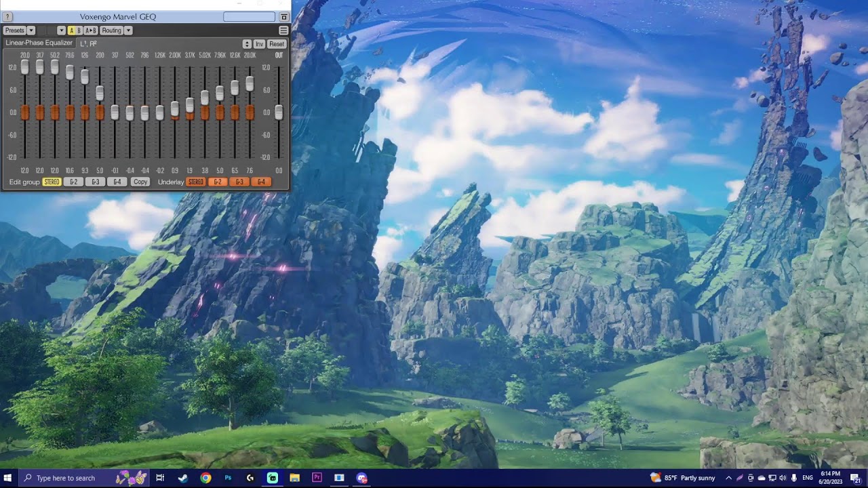Click the OUT gain slider knob
This screenshot has width=868, height=488.
(279, 112)
